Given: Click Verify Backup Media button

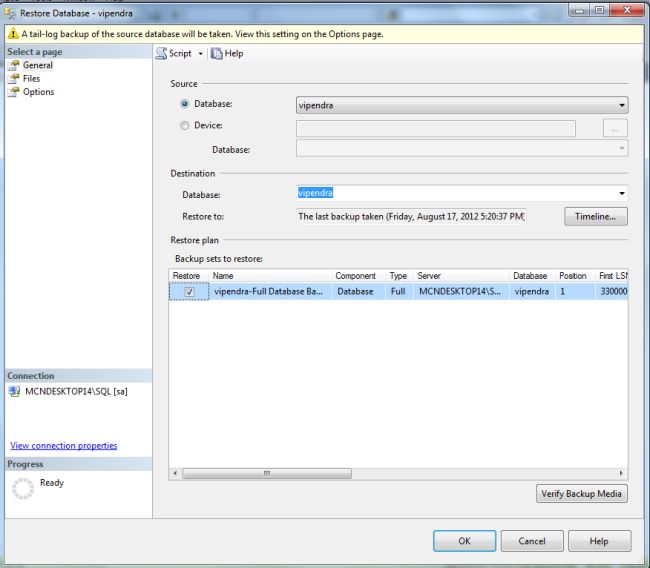Looking at the screenshot, I should 582,494.
